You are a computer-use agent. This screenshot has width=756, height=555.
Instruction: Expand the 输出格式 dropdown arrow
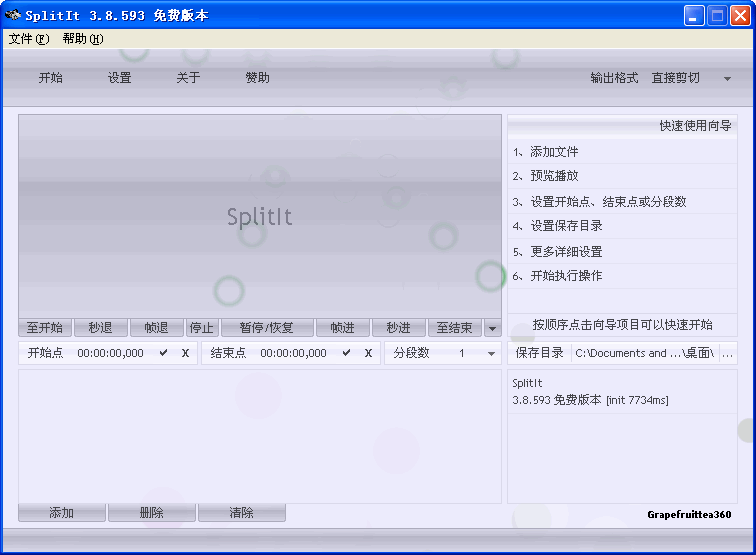[727, 79]
